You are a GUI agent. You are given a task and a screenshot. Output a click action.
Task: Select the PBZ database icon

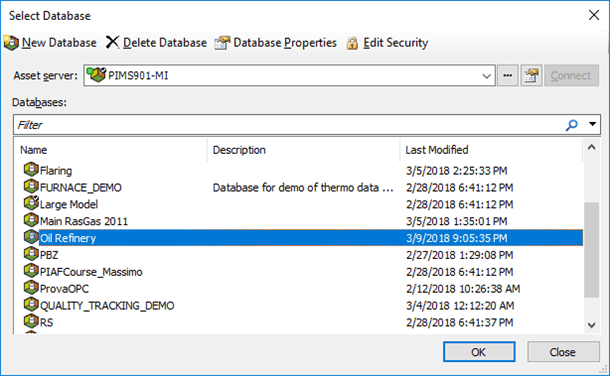(31, 254)
